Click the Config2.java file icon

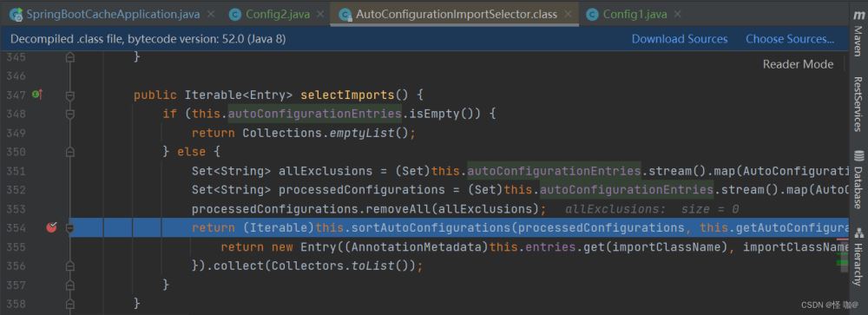[235, 15]
